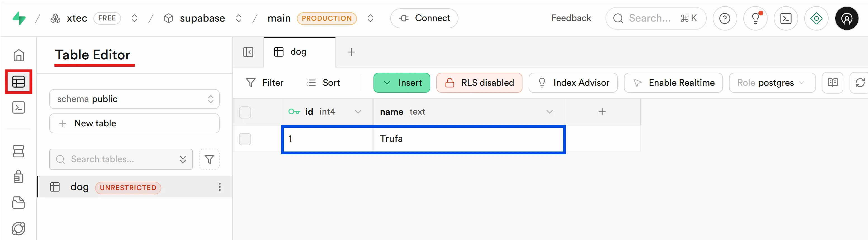Open a new tab with plus
This screenshot has width=868, height=240.
point(351,52)
